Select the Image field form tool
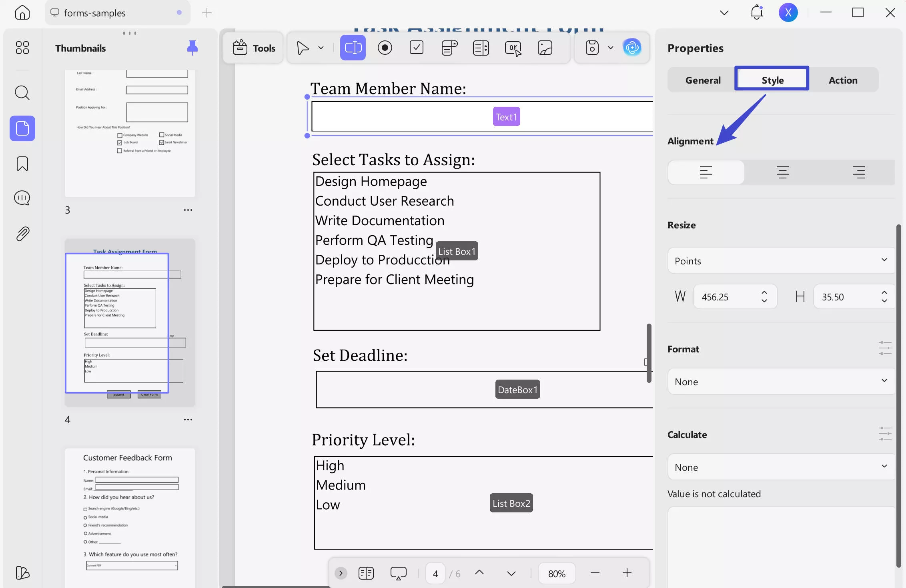The height and width of the screenshot is (588, 906). (x=545, y=48)
